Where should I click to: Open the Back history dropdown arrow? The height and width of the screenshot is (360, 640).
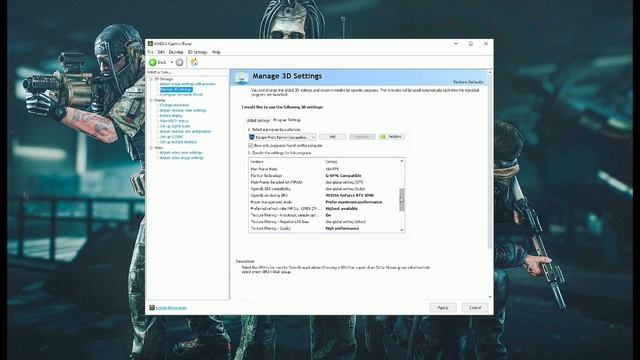click(172, 62)
